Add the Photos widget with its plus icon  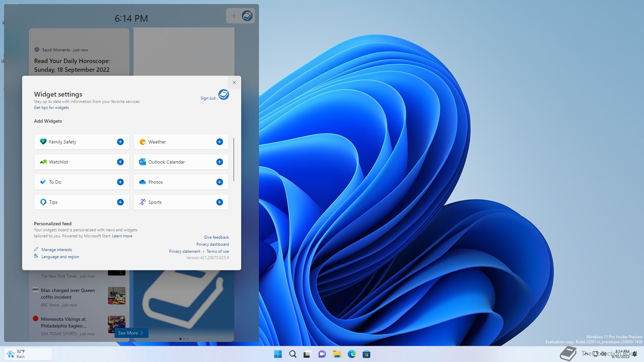coord(219,182)
